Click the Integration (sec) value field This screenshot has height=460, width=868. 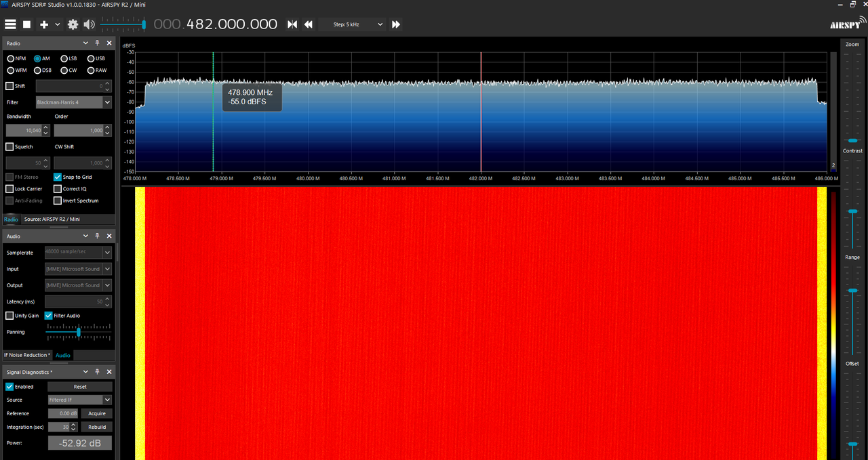click(63, 427)
